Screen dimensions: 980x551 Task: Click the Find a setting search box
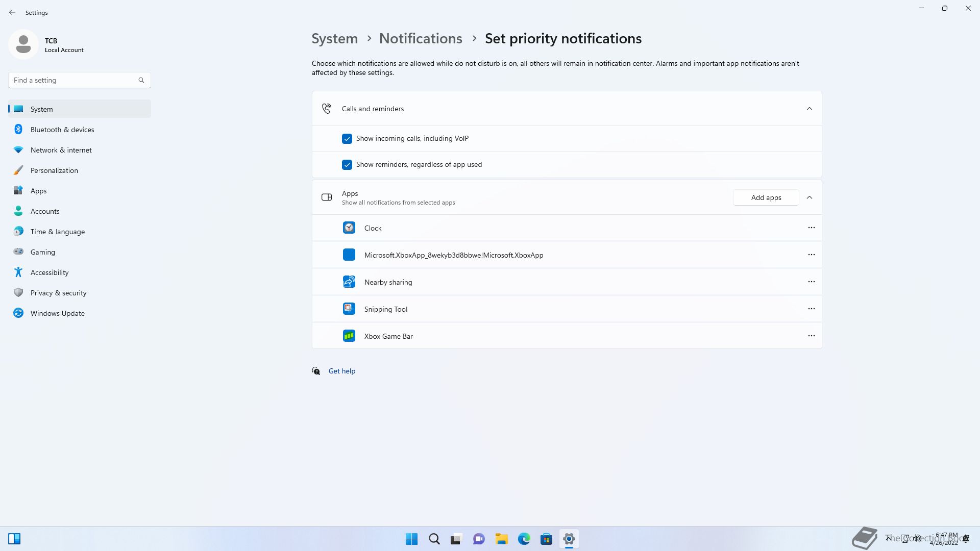(74, 80)
